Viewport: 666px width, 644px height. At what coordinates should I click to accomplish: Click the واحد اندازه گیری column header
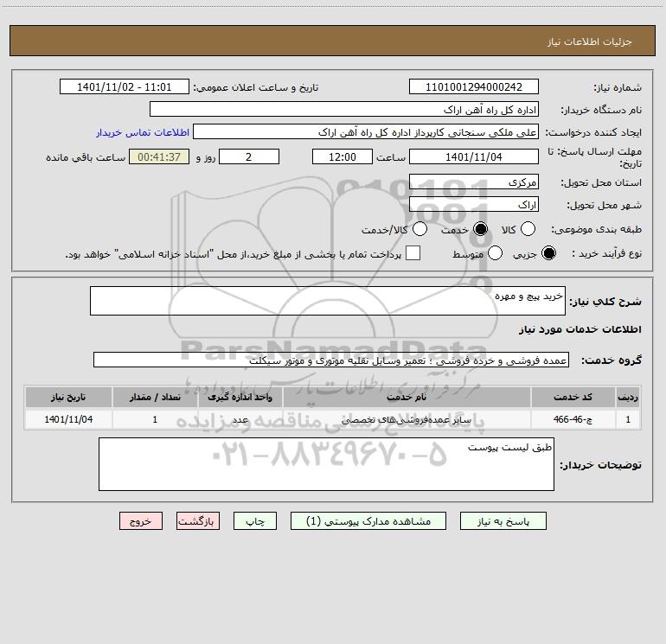tap(240, 397)
